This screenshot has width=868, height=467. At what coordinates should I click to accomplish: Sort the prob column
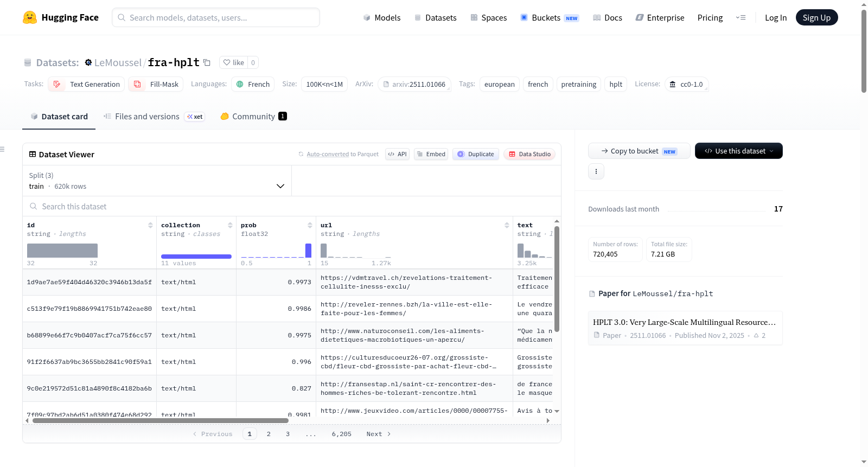pyautogui.click(x=310, y=225)
